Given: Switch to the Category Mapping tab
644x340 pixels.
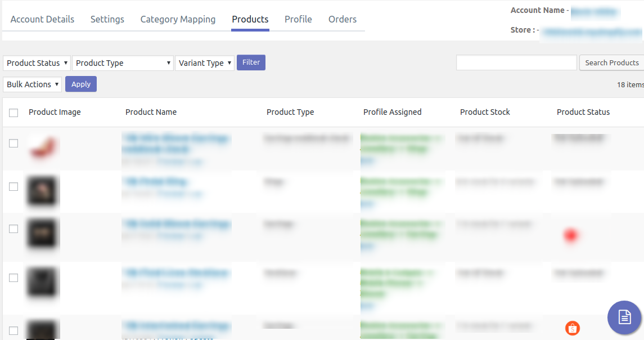Looking at the screenshot, I should pyautogui.click(x=178, y=19).
